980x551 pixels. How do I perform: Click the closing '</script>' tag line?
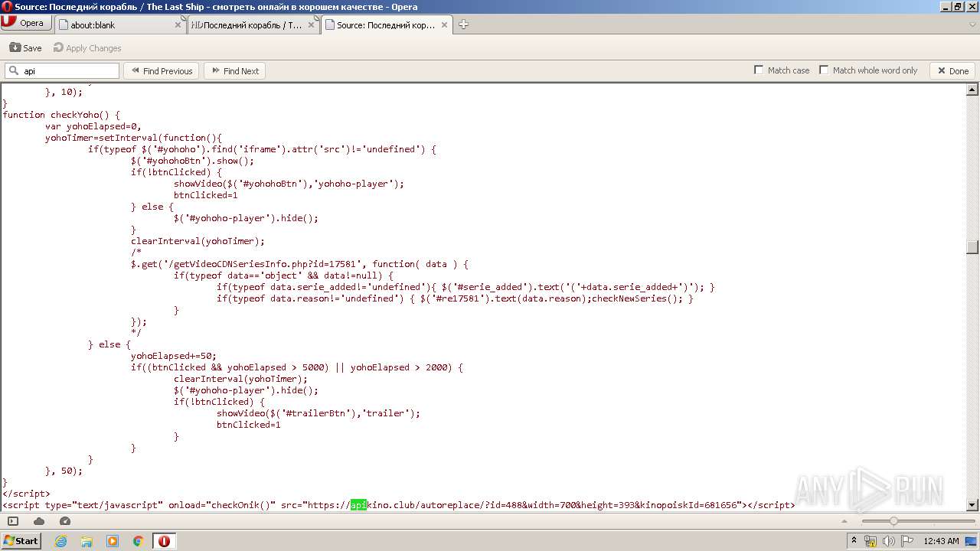coord(26,494)
